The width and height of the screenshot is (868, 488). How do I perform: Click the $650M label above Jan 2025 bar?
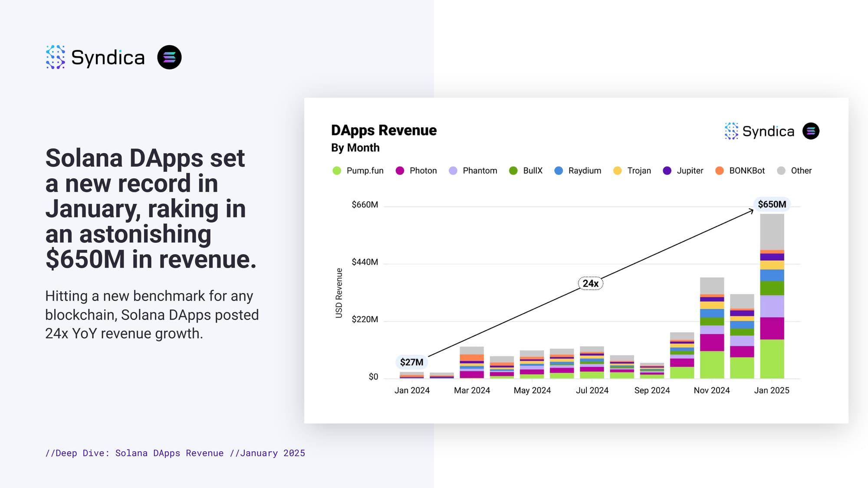tap(772, 204)
